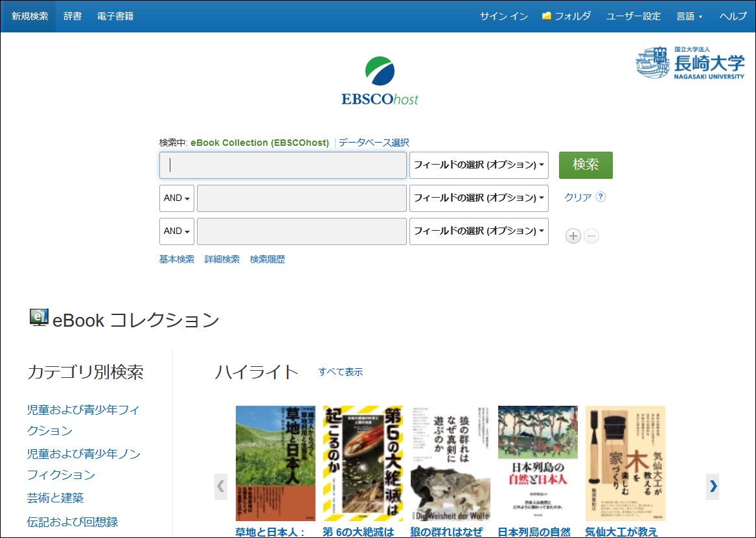This screenshot has height=538, width=756.
Task: Click the eBook collection monitor icon
Action: coord(39,318)
